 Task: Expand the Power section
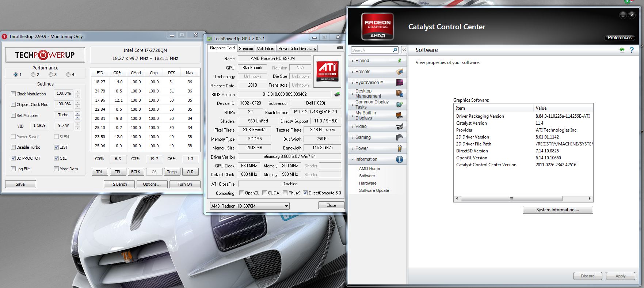pyautogui.click(x=353, y=148)
